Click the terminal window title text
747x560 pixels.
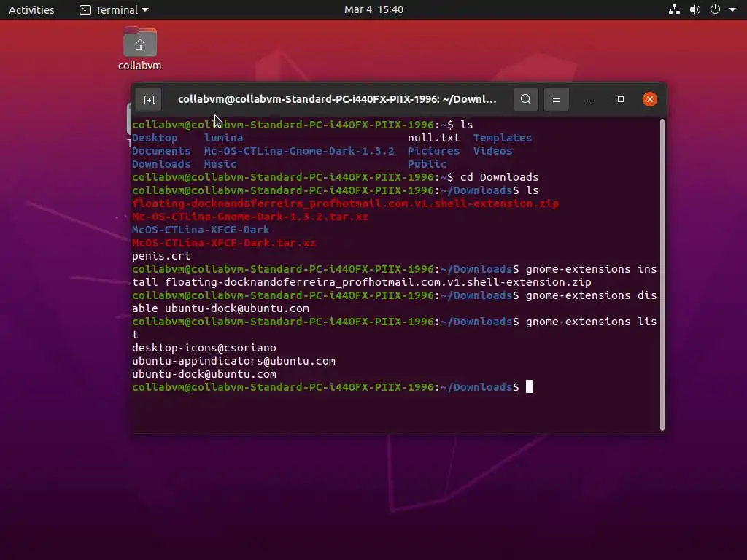337,99
